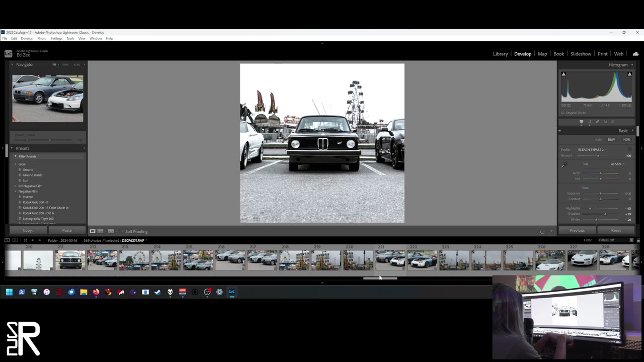Collapse the Navigator panel
This screenshot has width=644, height=362.
click(x=12, y=64)
